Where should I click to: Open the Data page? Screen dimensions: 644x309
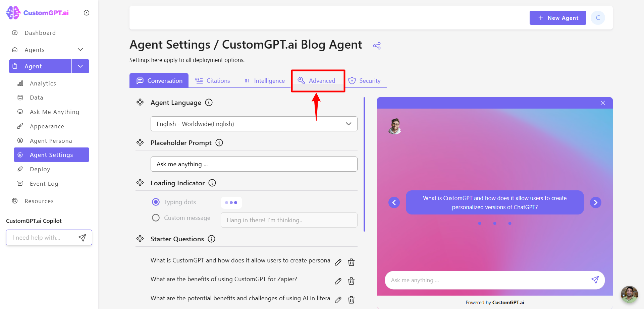[37, 98]
